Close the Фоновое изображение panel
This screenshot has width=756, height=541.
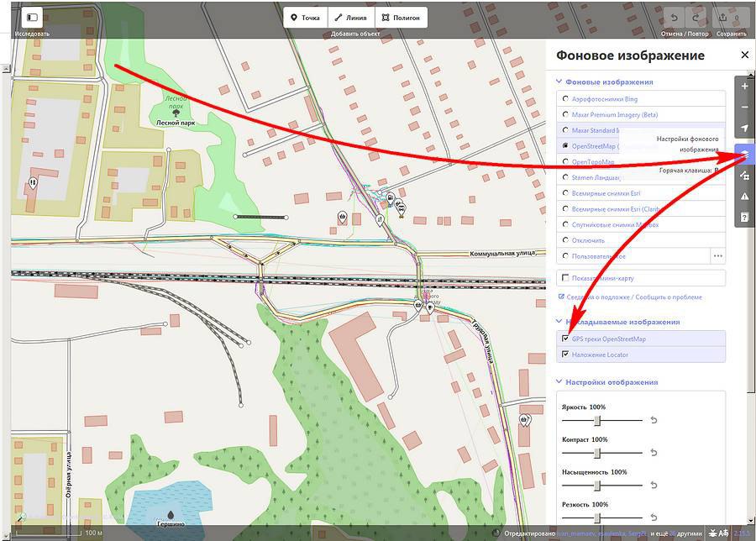pos(744,55)
